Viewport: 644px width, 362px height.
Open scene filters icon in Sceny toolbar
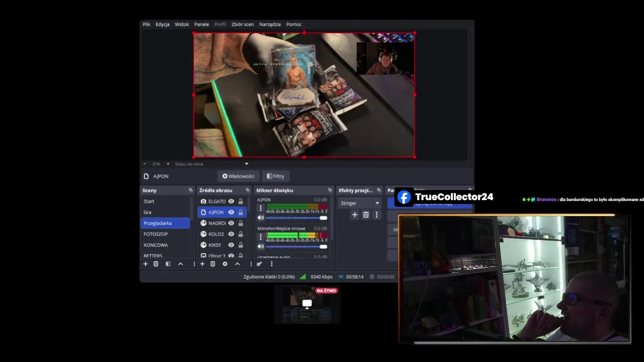168,264
